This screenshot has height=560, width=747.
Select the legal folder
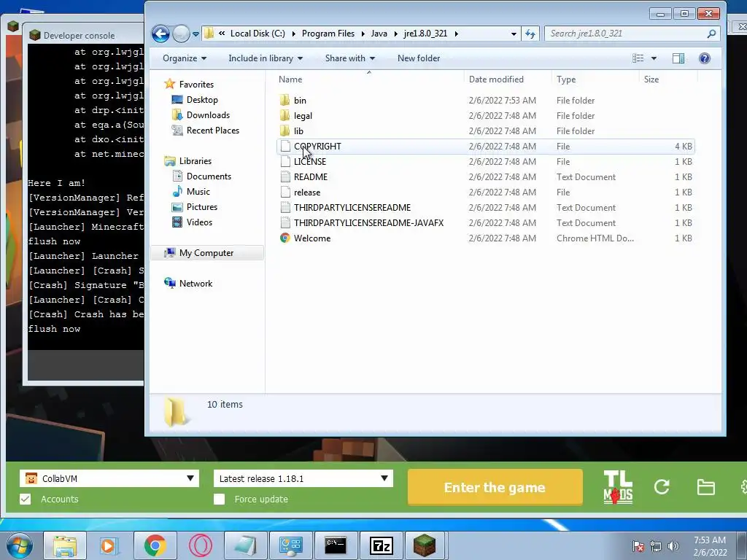[485, 116]
